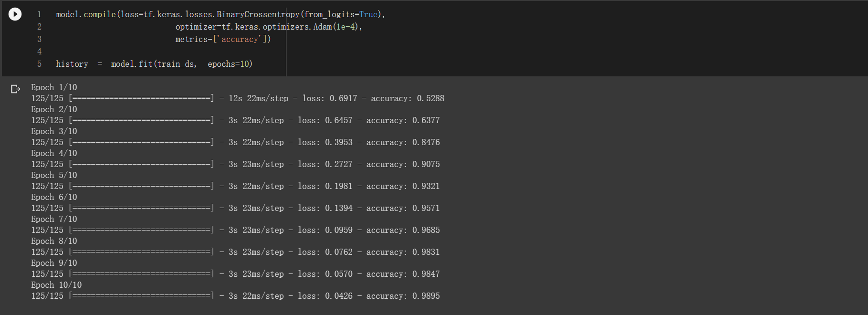Click the 'Epoch 2/10' output line
The image size is (868, 315).
(54, 109)
